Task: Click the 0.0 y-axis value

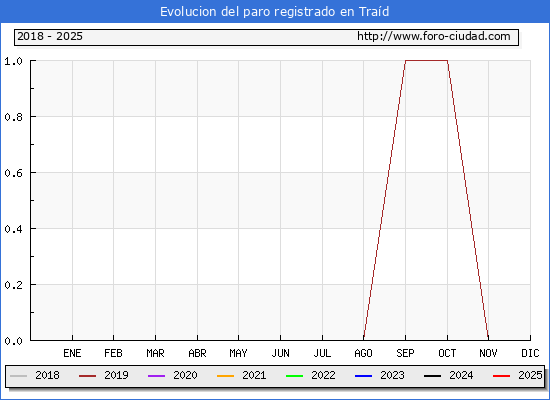Action: (13, 341)
